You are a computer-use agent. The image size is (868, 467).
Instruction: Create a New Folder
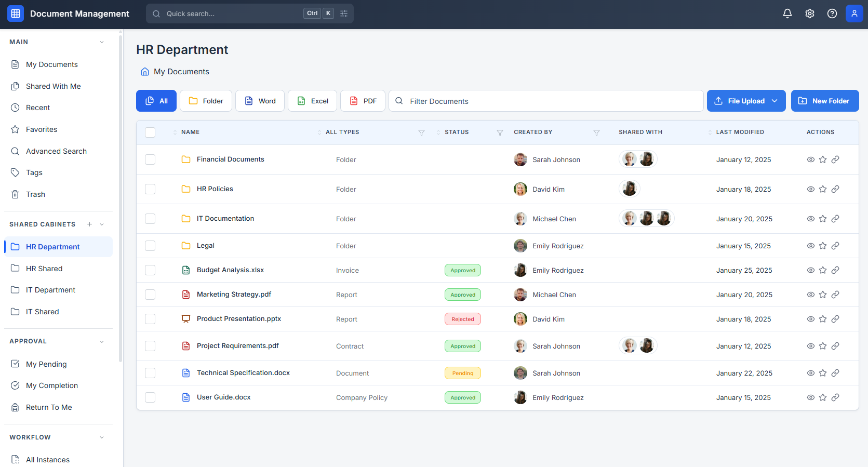825,101
